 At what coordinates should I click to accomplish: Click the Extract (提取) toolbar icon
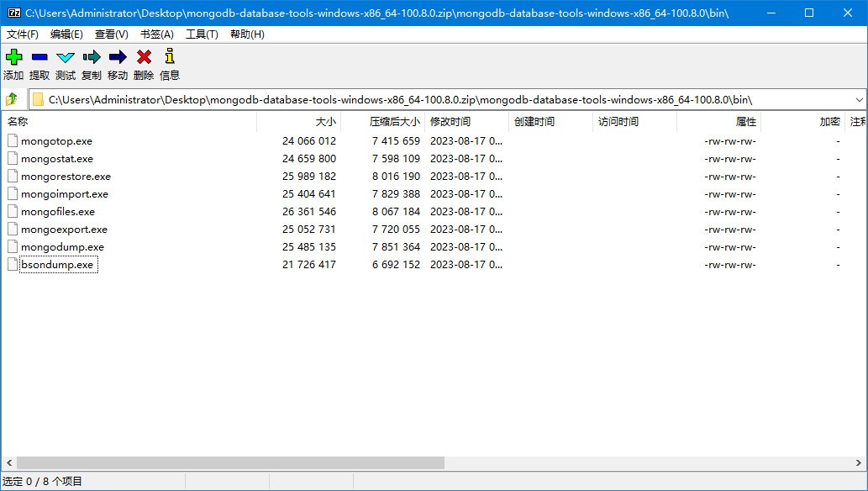click(x=39, y=56)
